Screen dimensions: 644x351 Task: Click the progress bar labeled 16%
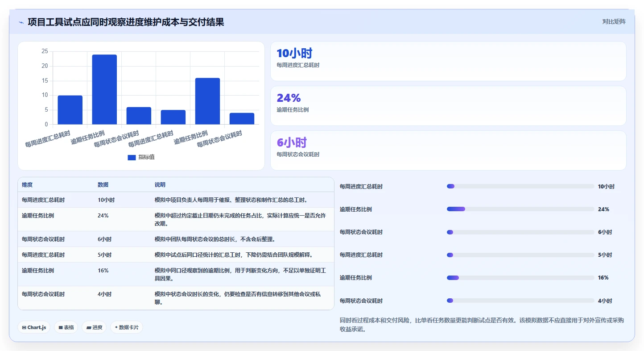click(x=520, y=278)
